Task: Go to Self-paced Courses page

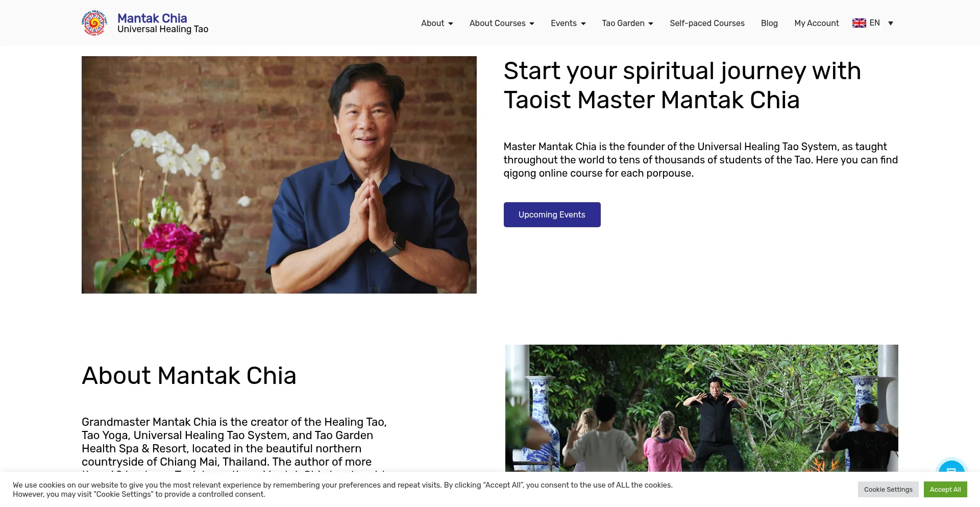Action: pos(707,23)
